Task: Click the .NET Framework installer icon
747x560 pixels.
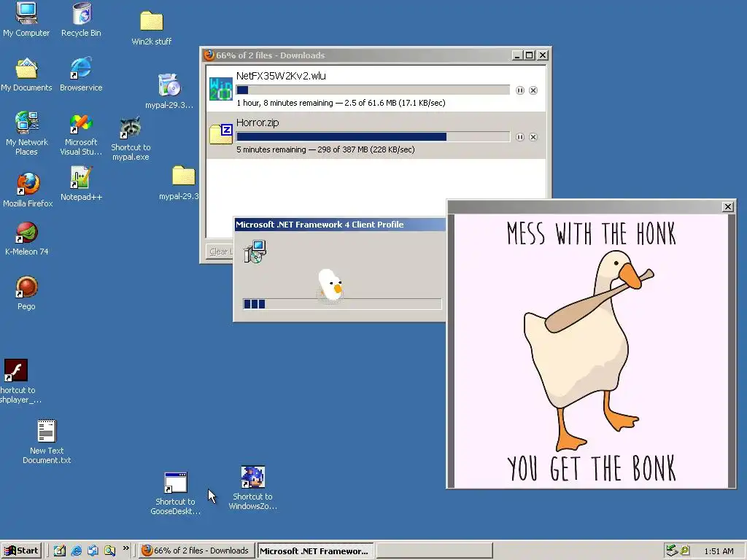Action: (x=255, y=252)
